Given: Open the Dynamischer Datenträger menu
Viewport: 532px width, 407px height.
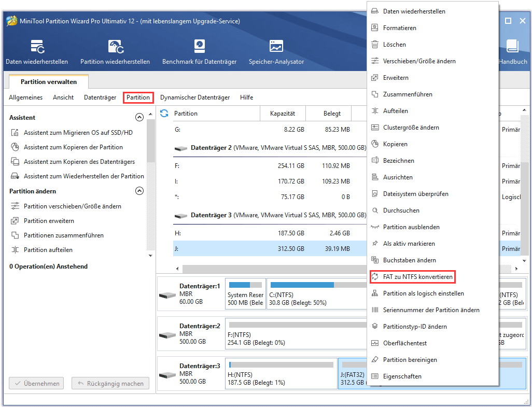Looking at the screenshot, I should coord(195,97).
